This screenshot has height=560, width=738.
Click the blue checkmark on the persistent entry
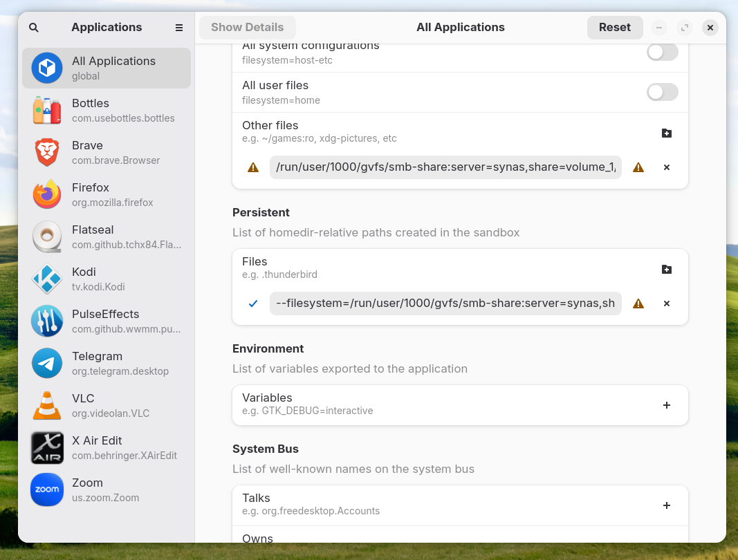tap(253, 304)
